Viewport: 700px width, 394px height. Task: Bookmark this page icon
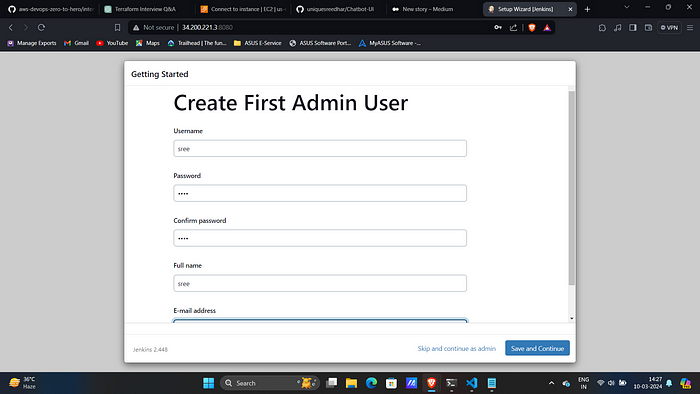pyautogui.click(x=117, y=27)
